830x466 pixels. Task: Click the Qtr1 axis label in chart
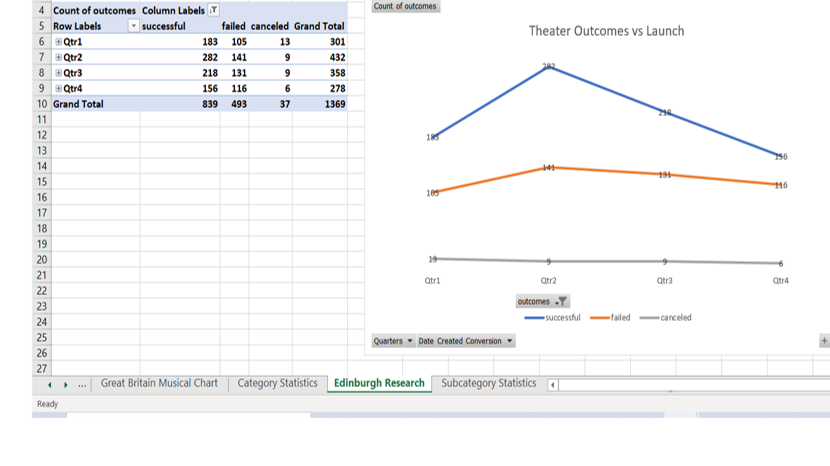(x=432, y=281)
